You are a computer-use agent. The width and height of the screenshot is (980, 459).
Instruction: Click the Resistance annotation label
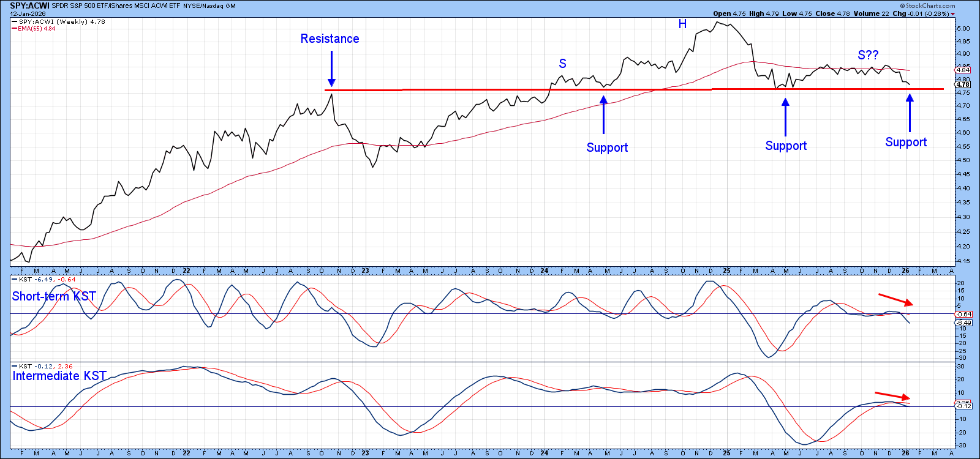[330, 39]
